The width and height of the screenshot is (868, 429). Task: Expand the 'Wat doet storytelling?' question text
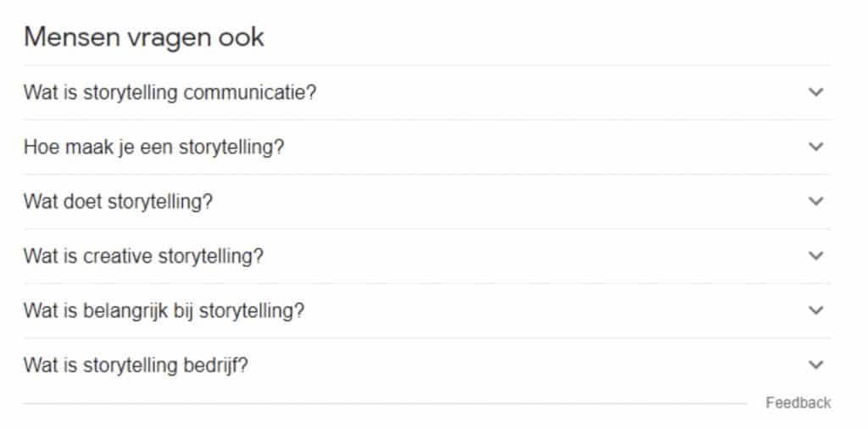coord(118,202)
